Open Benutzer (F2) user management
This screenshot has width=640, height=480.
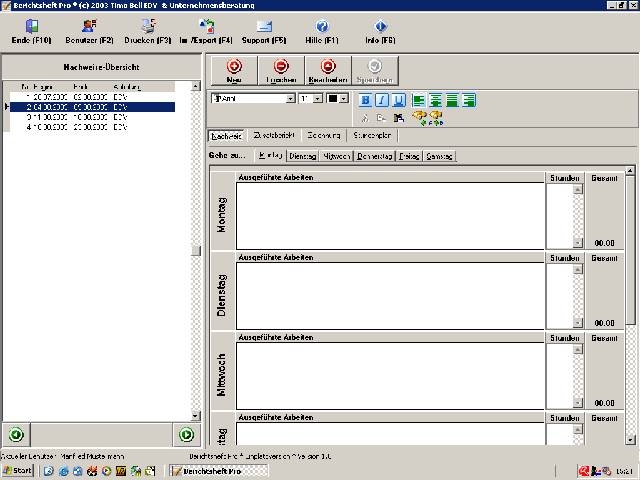point(89,26)
